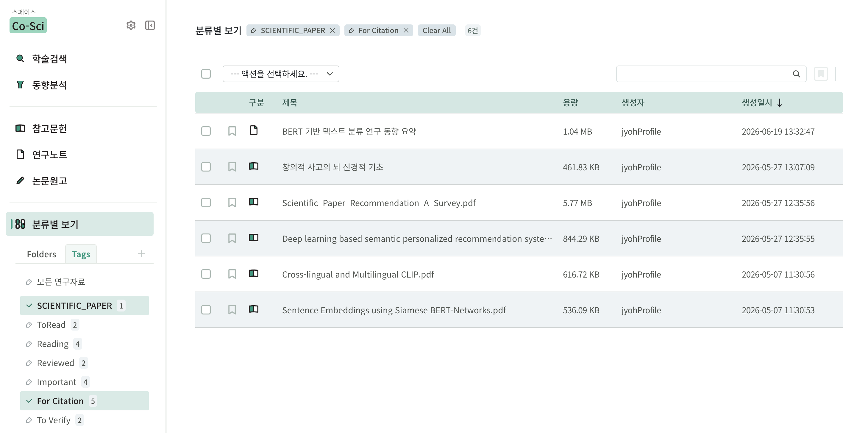Check Deep learning based semantic row checkbox
Viewport: 868px width, 433px height.
(x=206, y=238)
